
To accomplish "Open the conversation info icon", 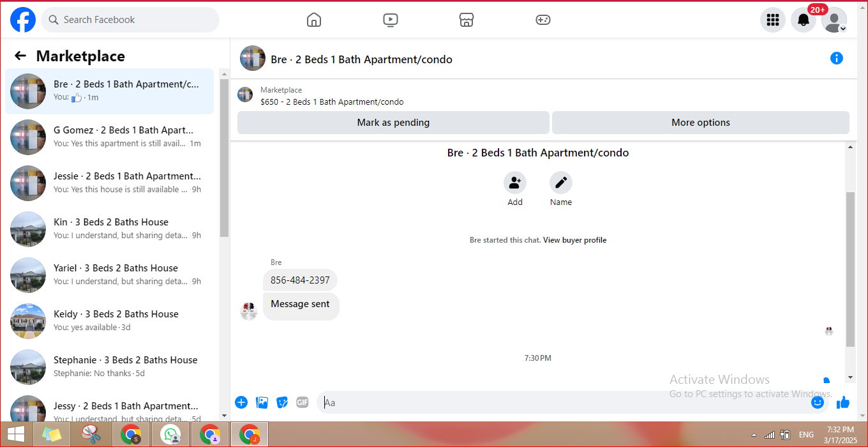I will point(837,59).
